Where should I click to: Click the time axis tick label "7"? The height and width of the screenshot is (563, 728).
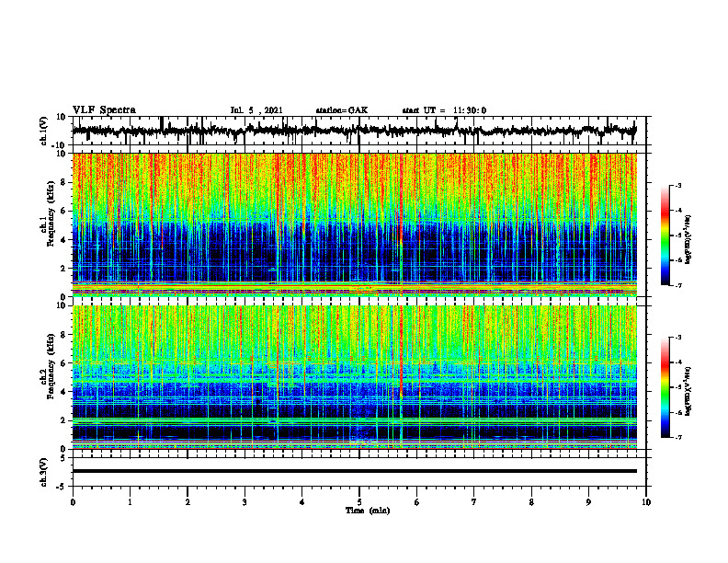coord(474,502)
